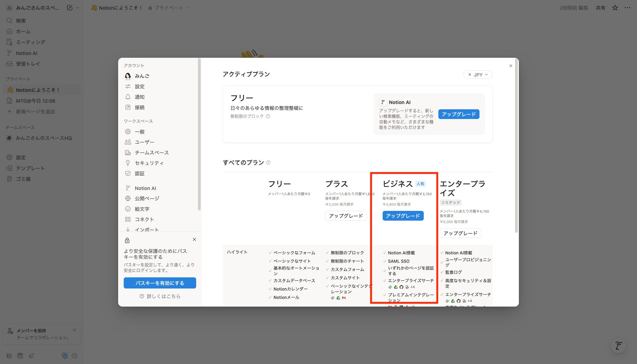Open the JPY currency dropdown
The image size is (637, 364).
point(477,74)
